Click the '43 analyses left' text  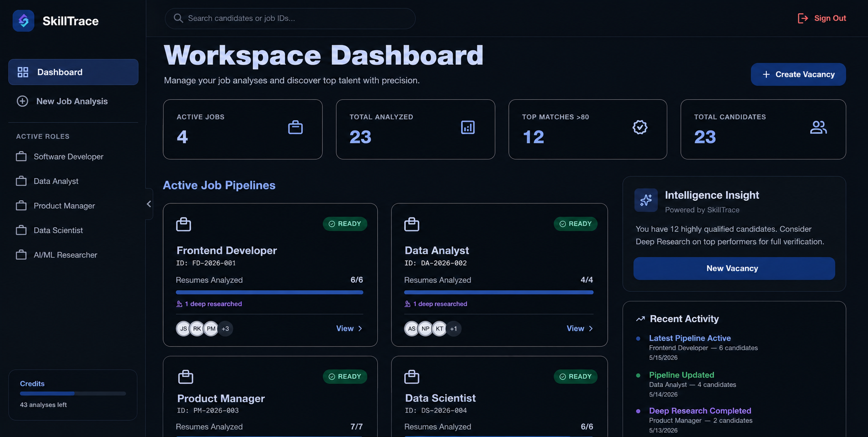[x=43, y=405]
